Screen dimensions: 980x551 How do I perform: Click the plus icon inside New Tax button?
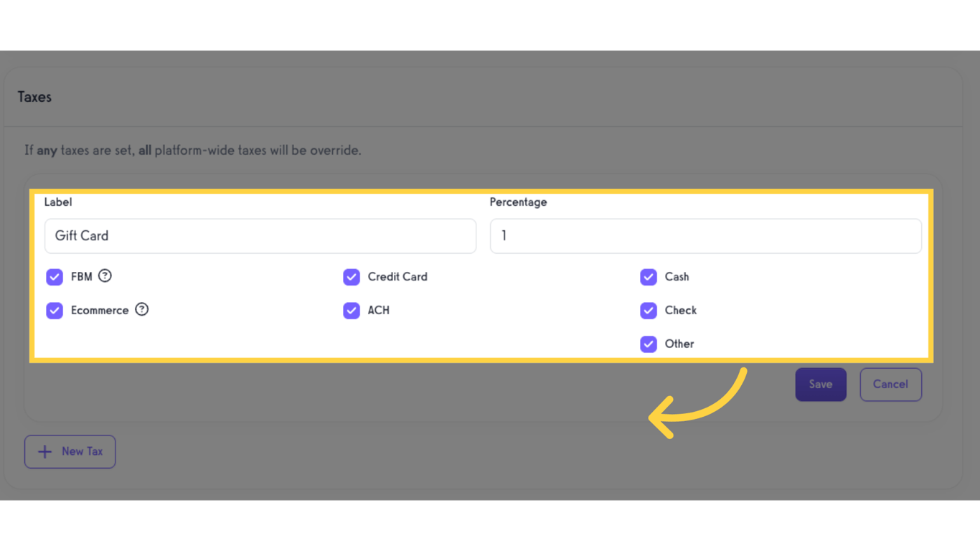pyautogui.click(x=45, y=451)
